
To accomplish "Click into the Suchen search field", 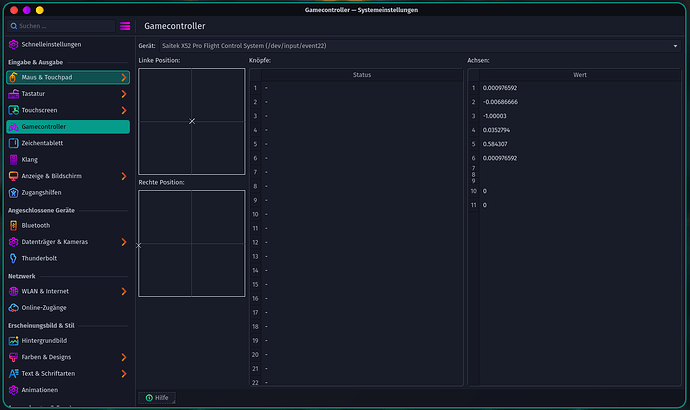I will [x=60, y=26].
